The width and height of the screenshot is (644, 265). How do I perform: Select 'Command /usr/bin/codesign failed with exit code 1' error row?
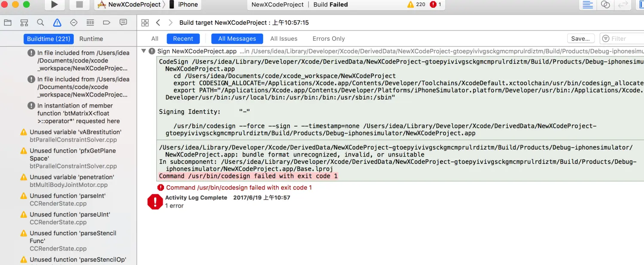239,187
